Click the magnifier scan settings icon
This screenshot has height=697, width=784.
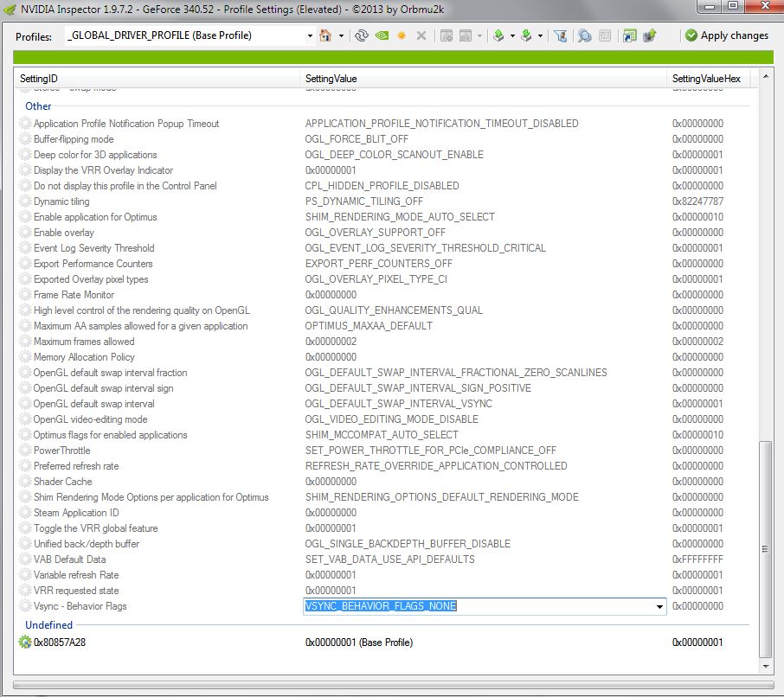pos(584,35)
